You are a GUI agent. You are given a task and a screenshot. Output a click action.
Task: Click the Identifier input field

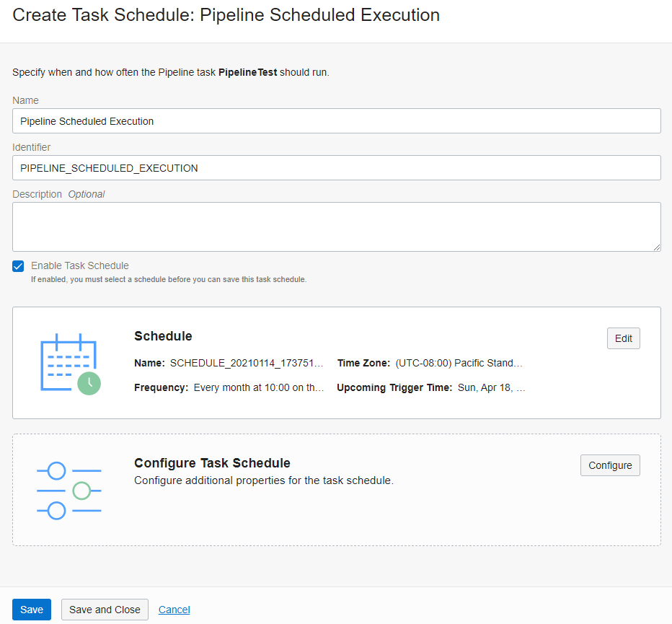[x=336, y=167]
